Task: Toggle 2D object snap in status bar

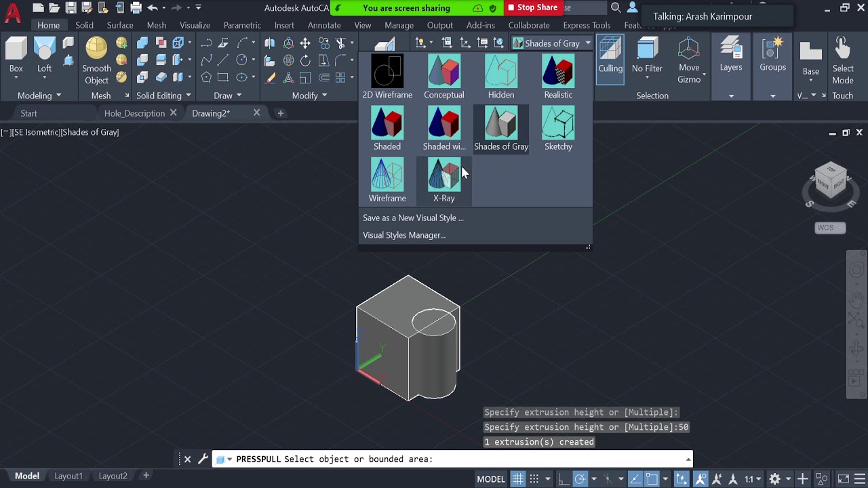Action: 652,479
